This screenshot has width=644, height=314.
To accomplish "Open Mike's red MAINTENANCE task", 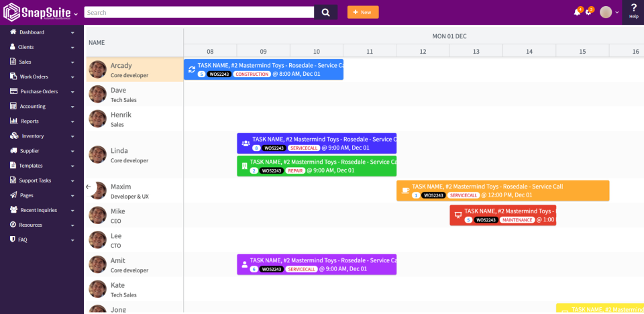I will click(x=502, y=215).
